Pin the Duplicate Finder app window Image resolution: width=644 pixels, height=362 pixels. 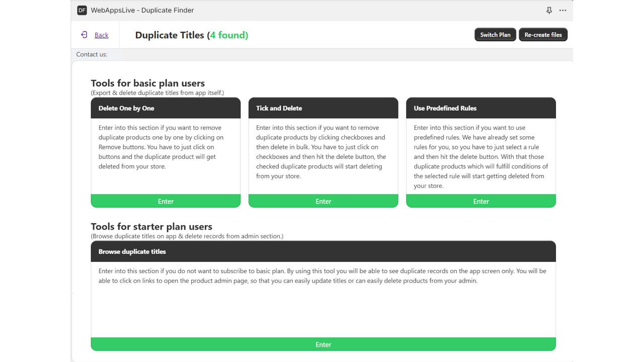click(548, 10)
